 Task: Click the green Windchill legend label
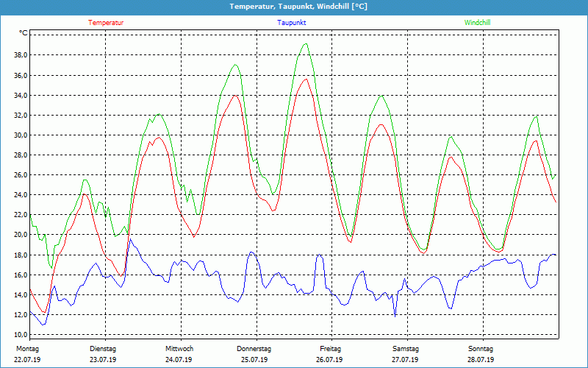(477, 23)
